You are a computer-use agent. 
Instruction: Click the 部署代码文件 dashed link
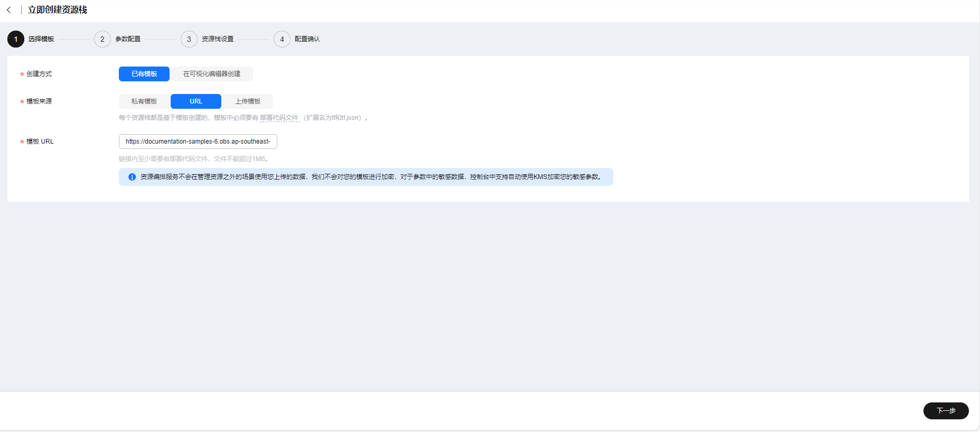(x=279, y=118)
